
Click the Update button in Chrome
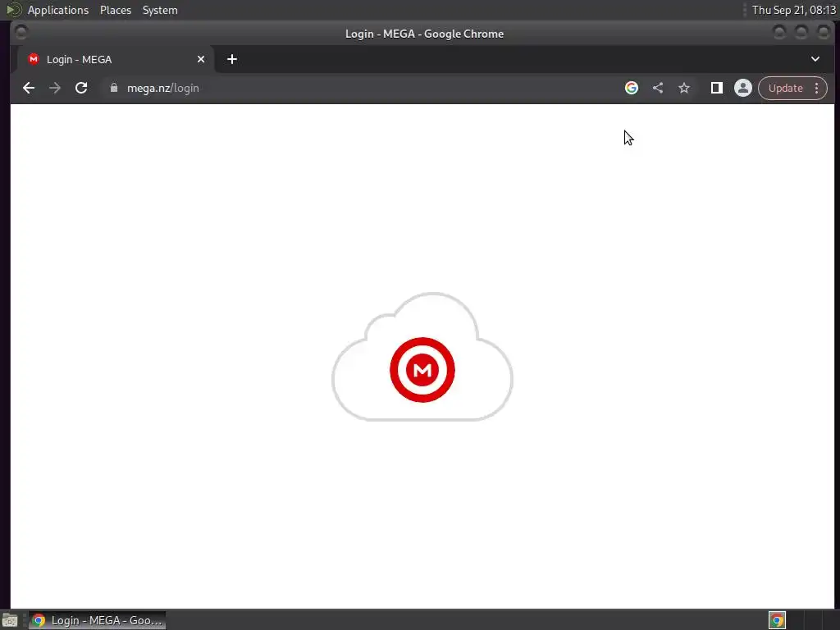785,88
